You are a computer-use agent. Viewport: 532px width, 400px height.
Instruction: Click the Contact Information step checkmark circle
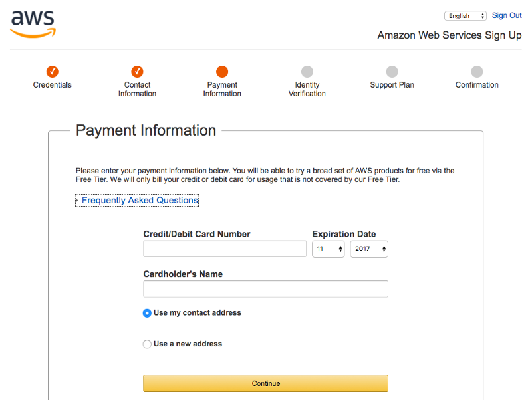tap(137, 72)
